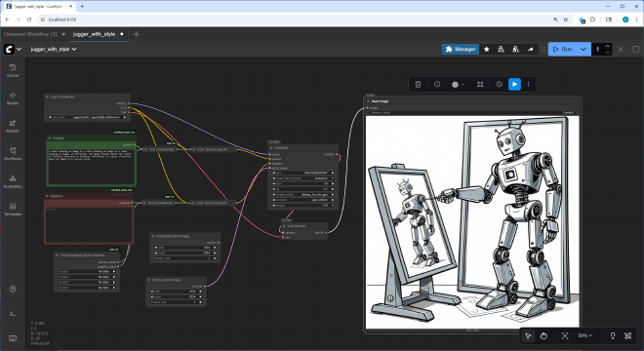644x351 pixels.
Task: Open the scheduler combo in KSampler
Action: (x=303, y=200)
